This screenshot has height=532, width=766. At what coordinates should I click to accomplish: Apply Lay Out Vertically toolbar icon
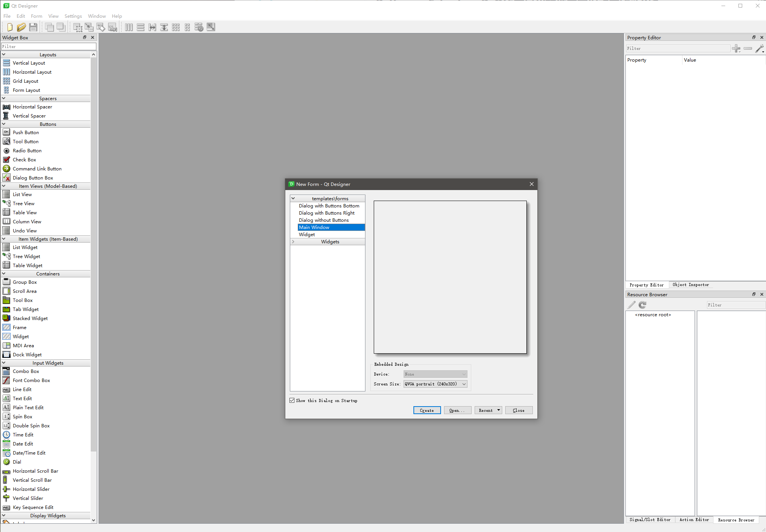pyautogui.click(x=141, y=27)
